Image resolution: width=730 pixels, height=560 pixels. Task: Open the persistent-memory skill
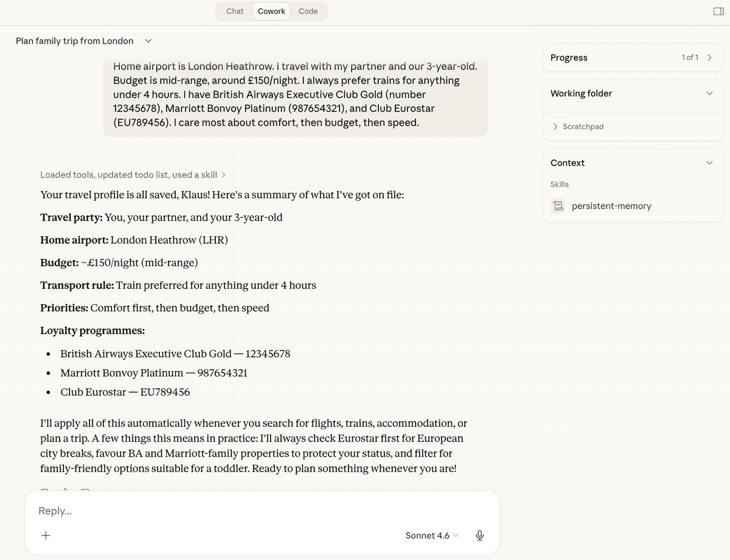pyautogui.click(x=611, y=206)
